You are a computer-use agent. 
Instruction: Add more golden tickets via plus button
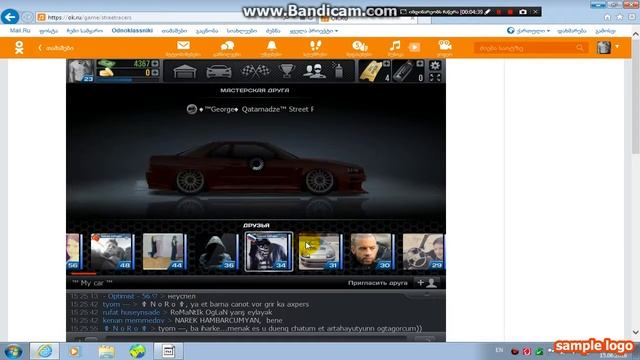pyautogui.click(x=386, y=64)
